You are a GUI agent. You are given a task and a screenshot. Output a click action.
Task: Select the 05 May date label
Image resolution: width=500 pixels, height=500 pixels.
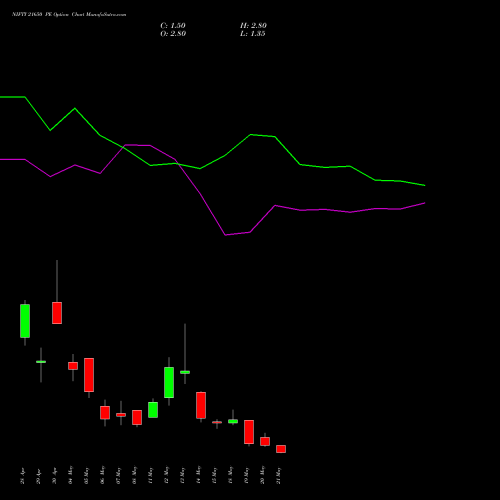pyautogui.click(x=86, y=475)
